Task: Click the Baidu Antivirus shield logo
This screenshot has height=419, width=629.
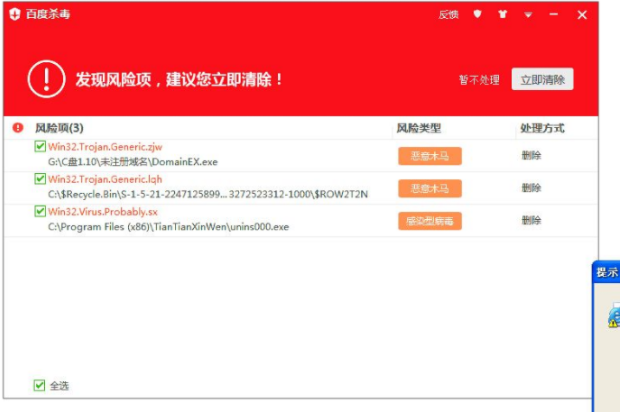Action: point(14,14)
